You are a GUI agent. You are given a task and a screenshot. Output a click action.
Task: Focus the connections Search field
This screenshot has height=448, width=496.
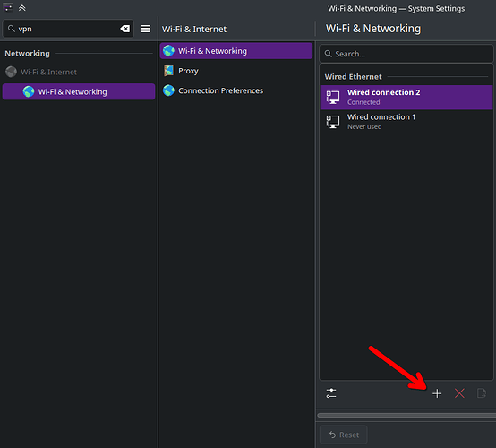click(x=406, y=54)
